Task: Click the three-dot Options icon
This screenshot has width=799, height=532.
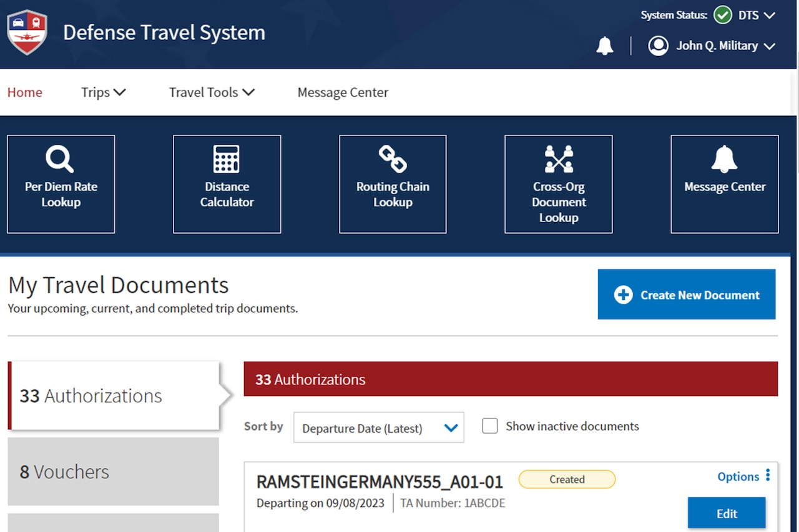Action: point(768,475)
